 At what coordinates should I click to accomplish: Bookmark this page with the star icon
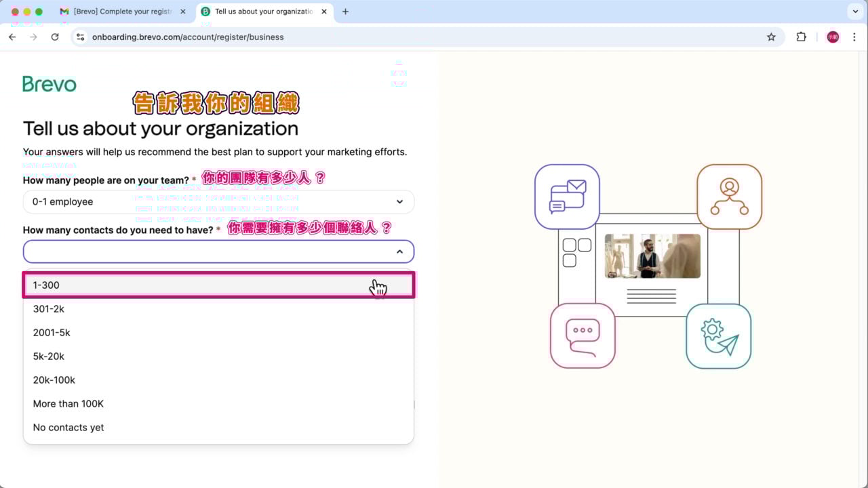click(771, 37)
